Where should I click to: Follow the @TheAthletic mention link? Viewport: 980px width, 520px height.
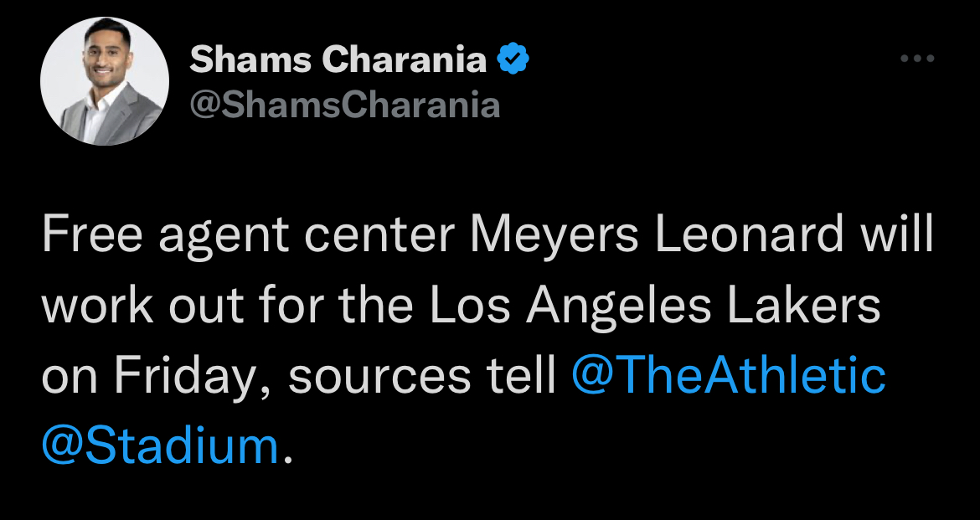tap(729, 376)
